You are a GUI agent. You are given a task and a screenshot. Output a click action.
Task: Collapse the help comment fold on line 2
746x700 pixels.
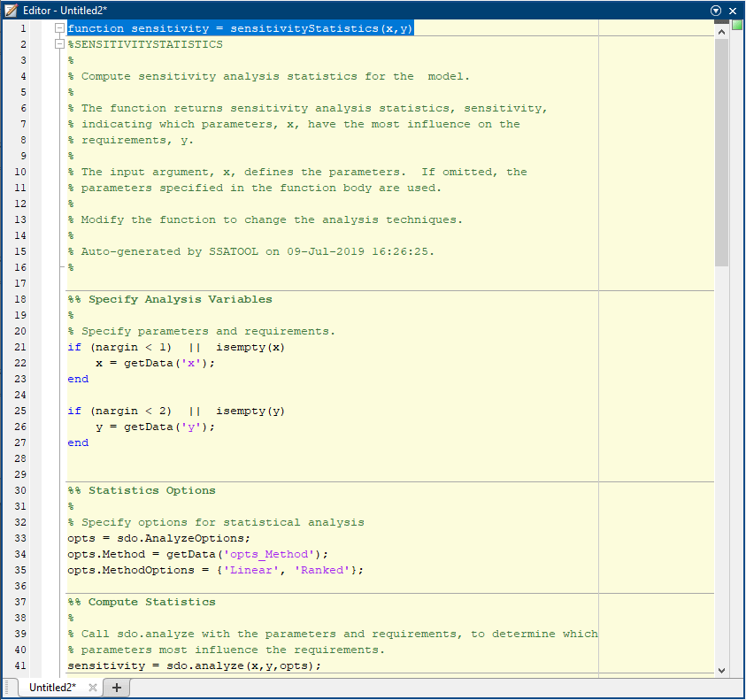[59, 43]
